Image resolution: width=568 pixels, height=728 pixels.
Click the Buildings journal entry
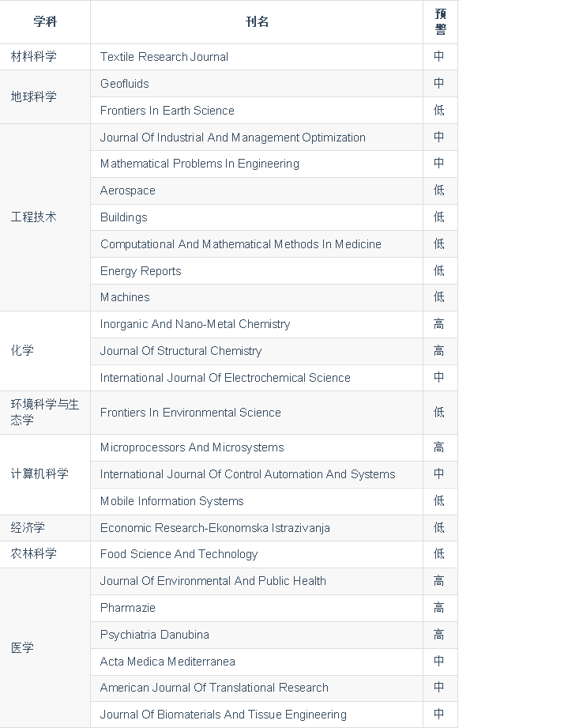[123, 217]
